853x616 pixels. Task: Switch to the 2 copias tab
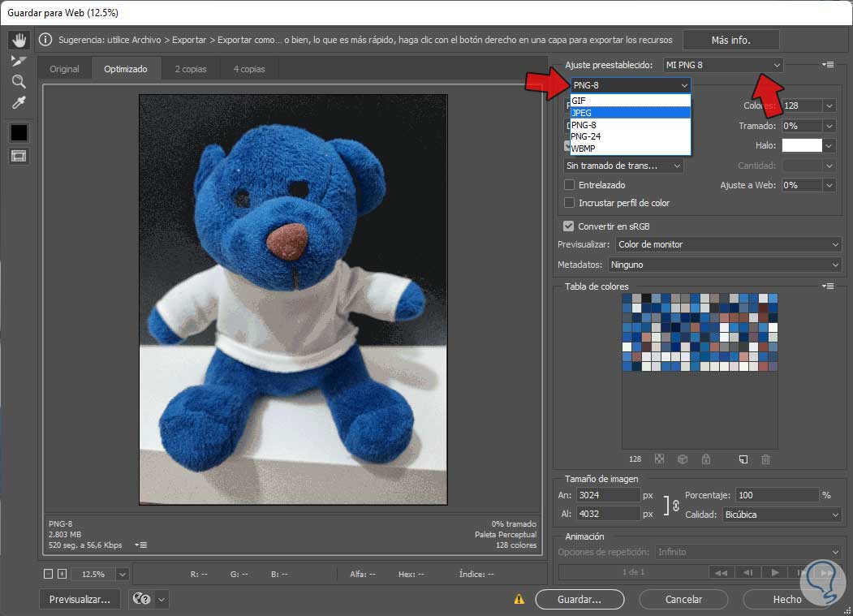pos(191,69)
